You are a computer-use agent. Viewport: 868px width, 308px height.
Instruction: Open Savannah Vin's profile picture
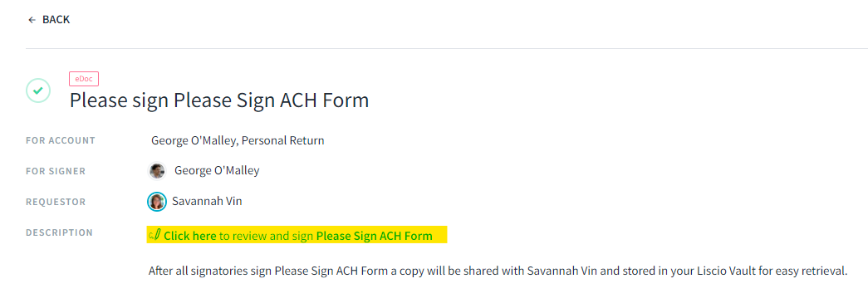pos(157,201)
